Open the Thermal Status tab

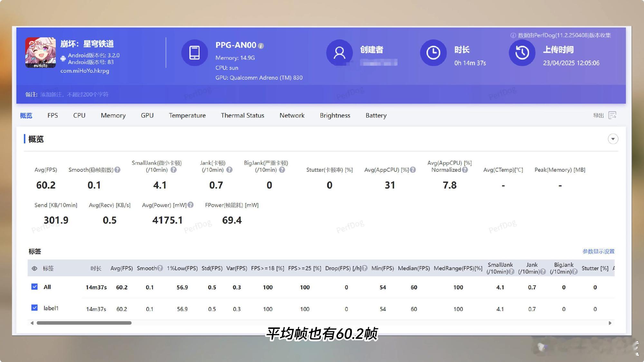(242, 116)
